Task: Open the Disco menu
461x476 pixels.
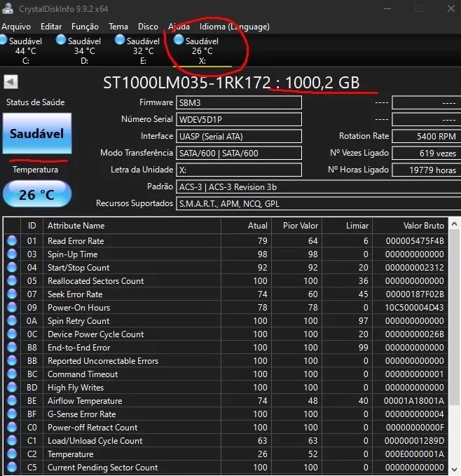Action: click(148, 27)
